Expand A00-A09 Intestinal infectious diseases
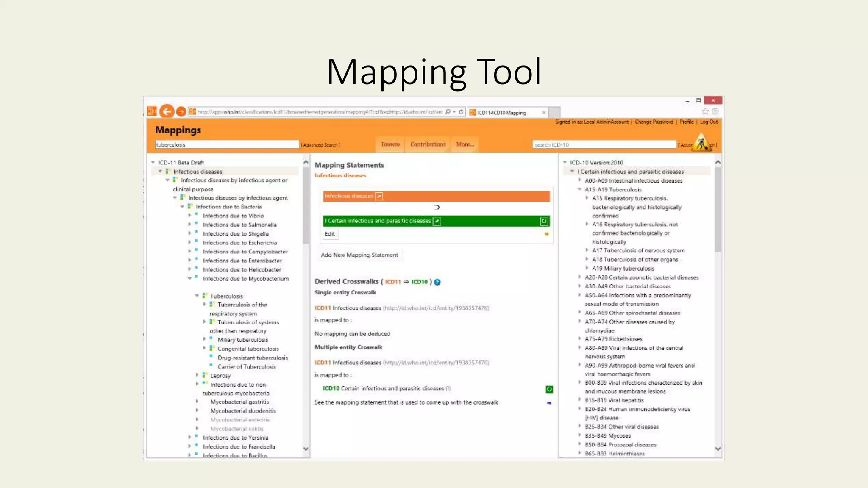Screen dimensions: 868x488 click(x=579, y=180)
